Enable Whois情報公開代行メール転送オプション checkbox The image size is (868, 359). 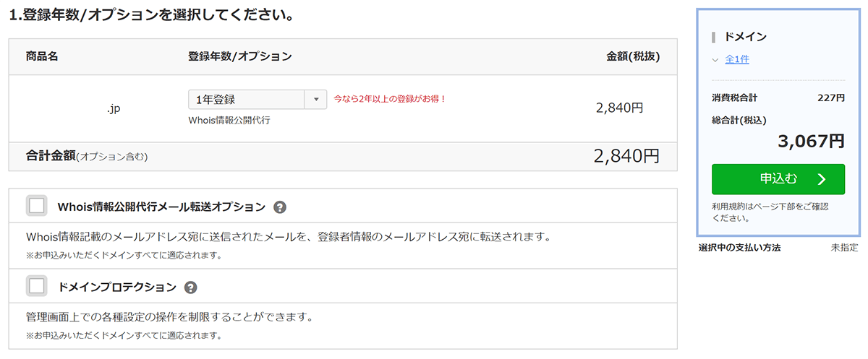tap(37, 206)
